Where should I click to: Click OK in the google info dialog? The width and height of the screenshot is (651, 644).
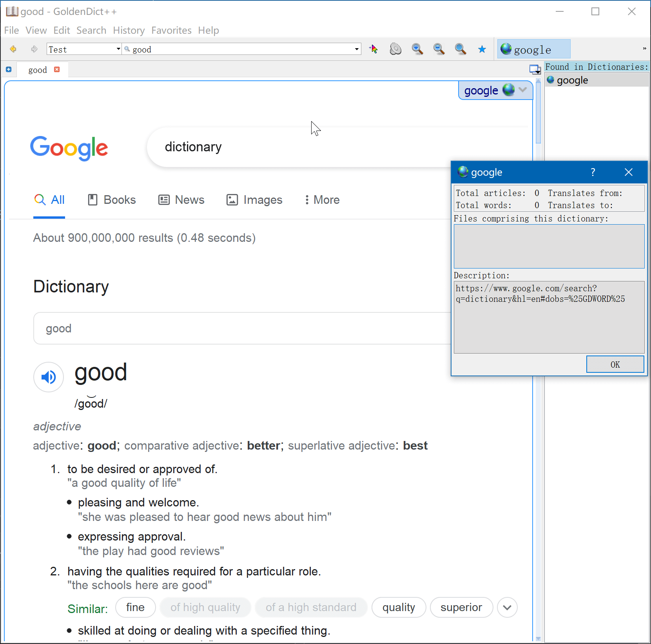coord(615,365)
